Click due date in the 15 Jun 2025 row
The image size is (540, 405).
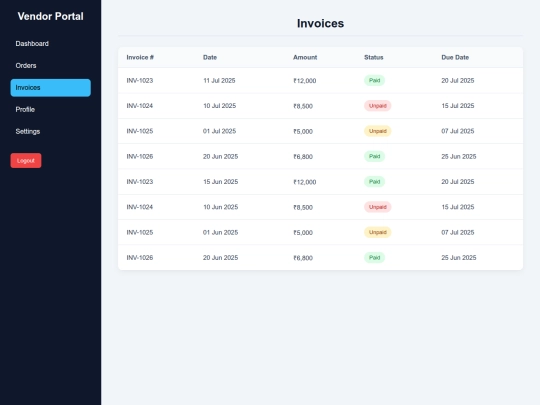[x=458, y=182]
